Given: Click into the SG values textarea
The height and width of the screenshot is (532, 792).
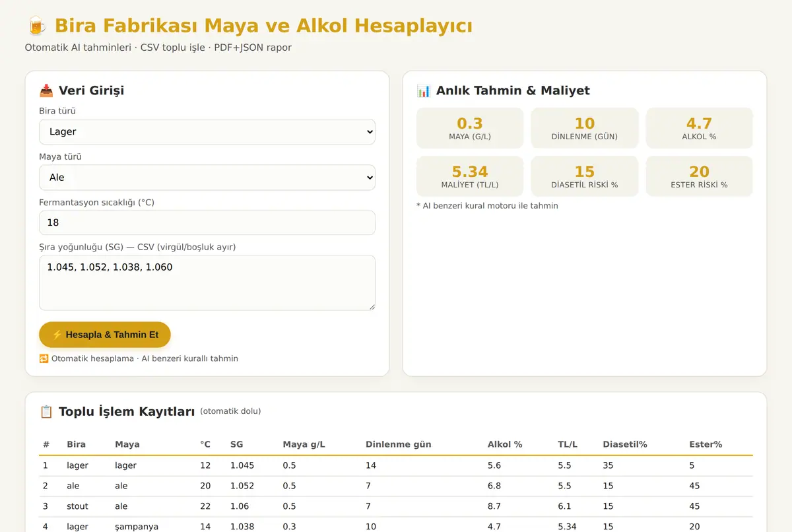Looking at the screenshot, I should pos(207,283).
